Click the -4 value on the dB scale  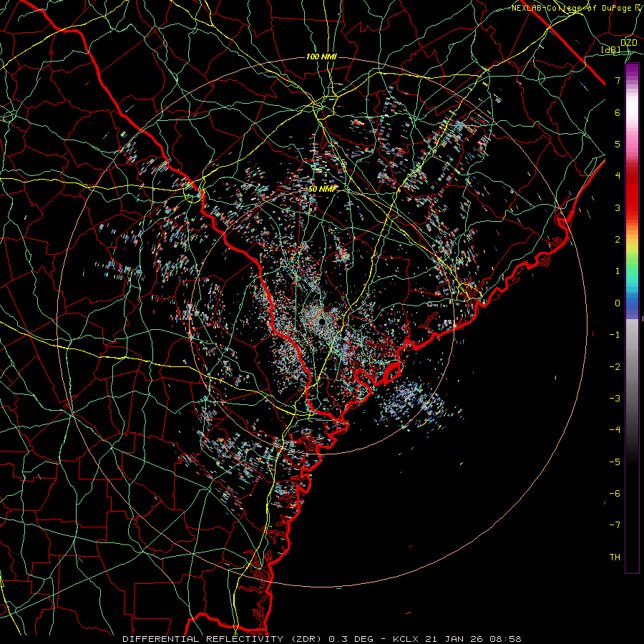pyautogui.click(x=615, y=430)
